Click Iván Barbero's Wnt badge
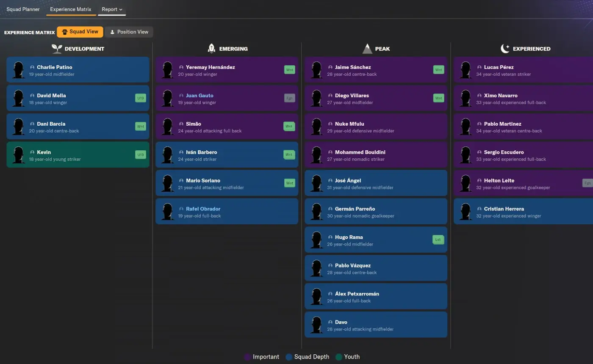The height and width of the screenshot is (364, 593). point(289,154)
